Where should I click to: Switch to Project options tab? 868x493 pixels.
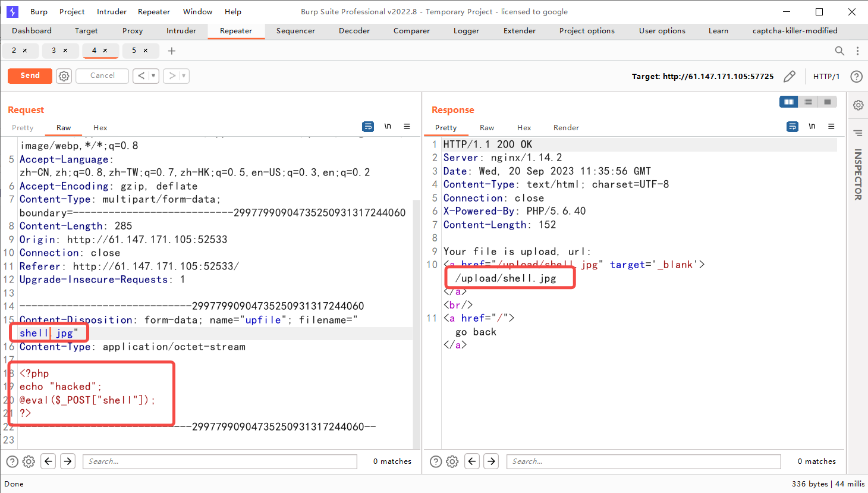click(587, 31)
